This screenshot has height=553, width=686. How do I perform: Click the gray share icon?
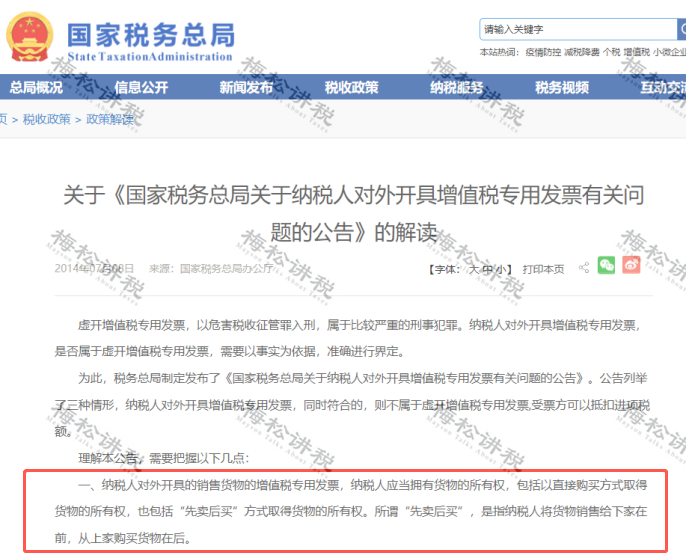(584, 268)
